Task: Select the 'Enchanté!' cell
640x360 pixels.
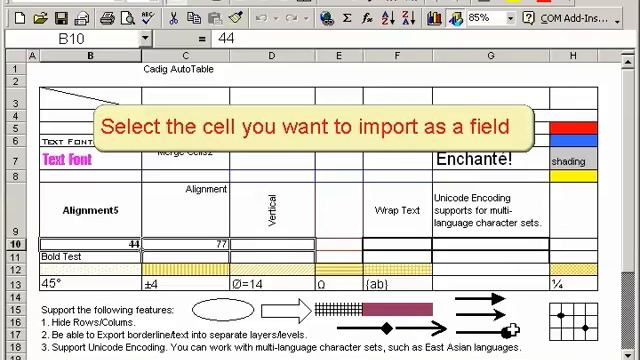Action: tap(491, 158)
